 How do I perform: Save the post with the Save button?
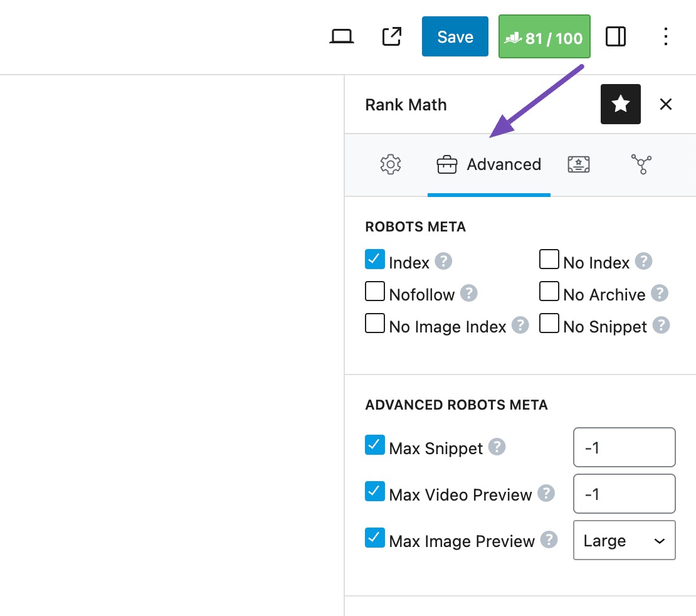[455, 36]
